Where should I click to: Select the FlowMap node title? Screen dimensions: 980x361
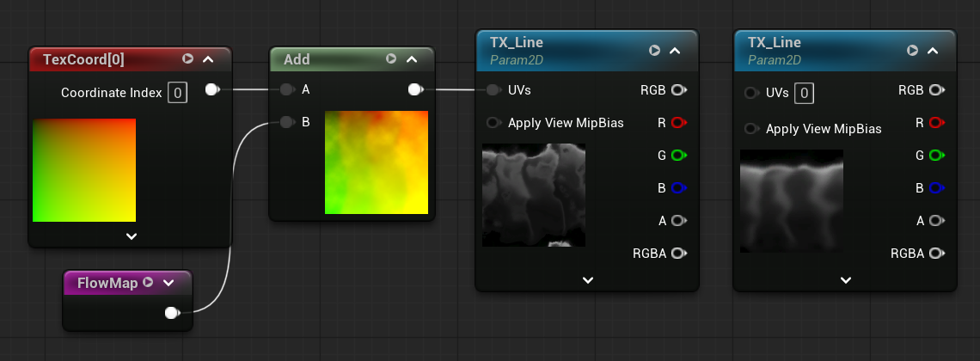[x=107, y=283]
